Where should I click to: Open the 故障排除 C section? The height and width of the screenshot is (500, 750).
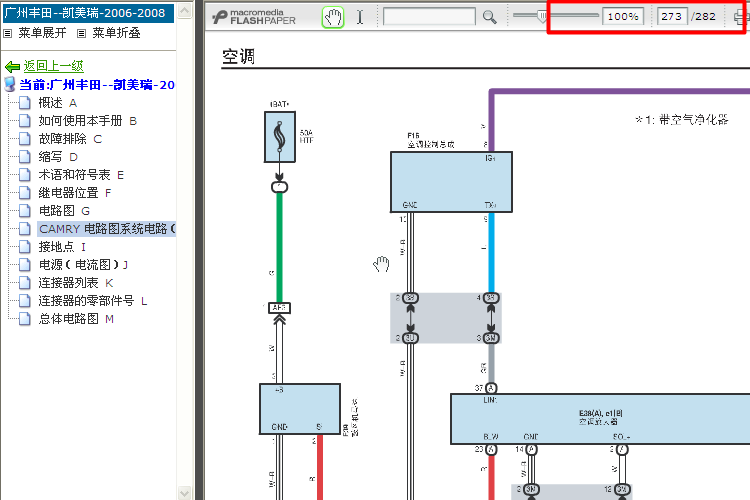pos(70,139)
